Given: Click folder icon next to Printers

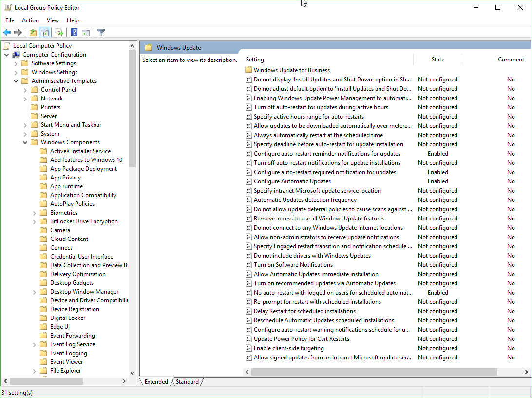Looking at the screenshot, I should (x=34, y=107).
